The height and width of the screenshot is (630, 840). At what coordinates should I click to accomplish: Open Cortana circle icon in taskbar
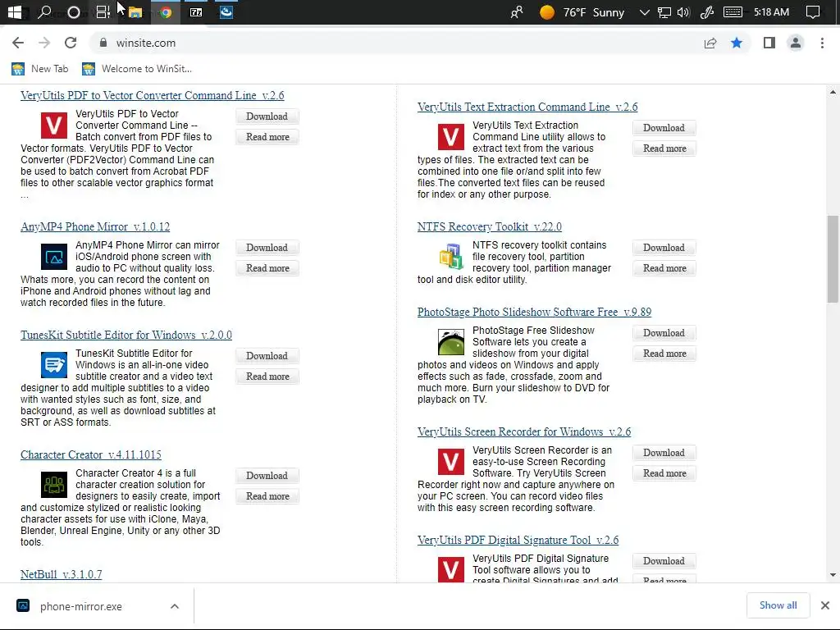tap(74, 11)
